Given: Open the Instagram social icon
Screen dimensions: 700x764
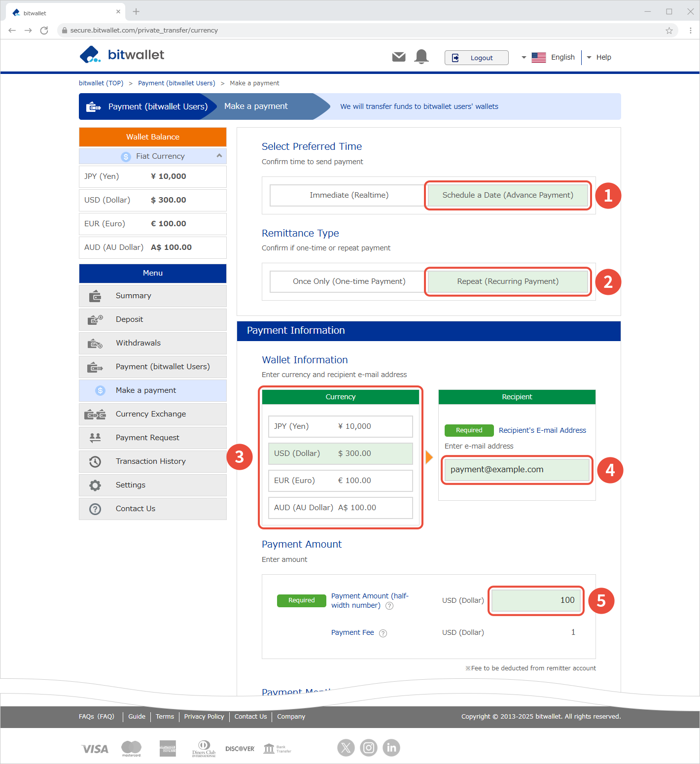Looking at the screenshot, I should (x=369, y=748).
